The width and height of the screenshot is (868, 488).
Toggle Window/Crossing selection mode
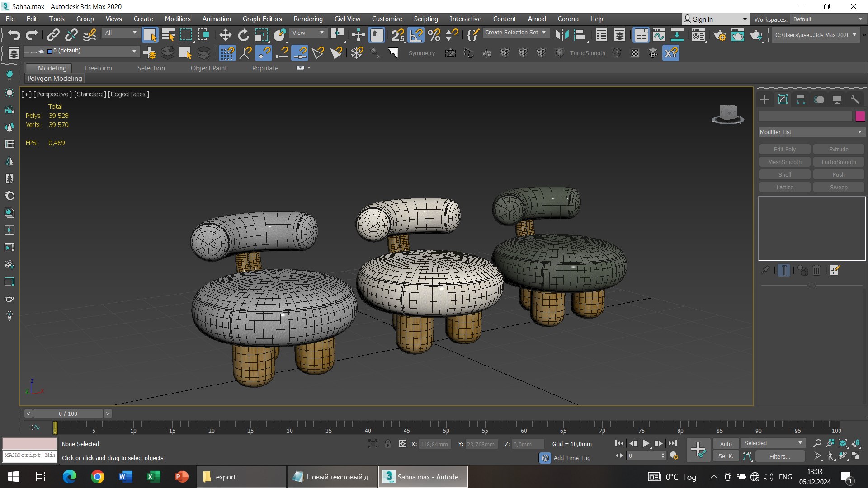pos(204,35)
